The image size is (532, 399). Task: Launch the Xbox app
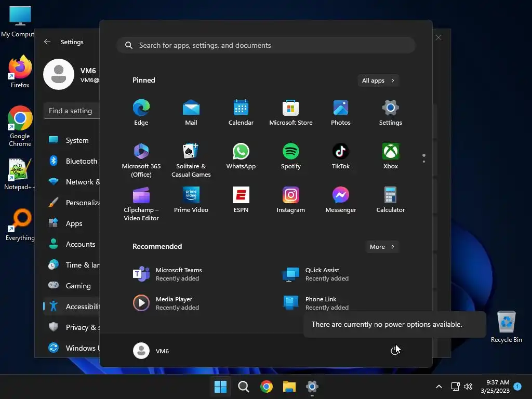pyautogui.click(x=391, y=156)
